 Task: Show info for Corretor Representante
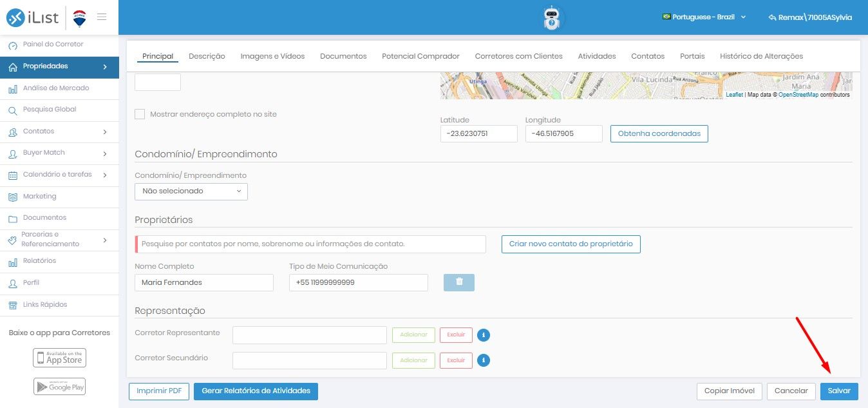(484, 335)
